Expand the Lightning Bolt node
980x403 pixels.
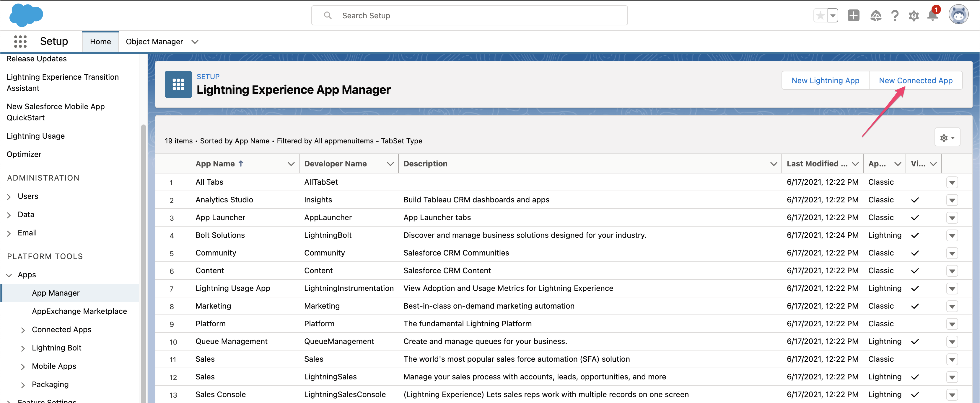(23, 348)
